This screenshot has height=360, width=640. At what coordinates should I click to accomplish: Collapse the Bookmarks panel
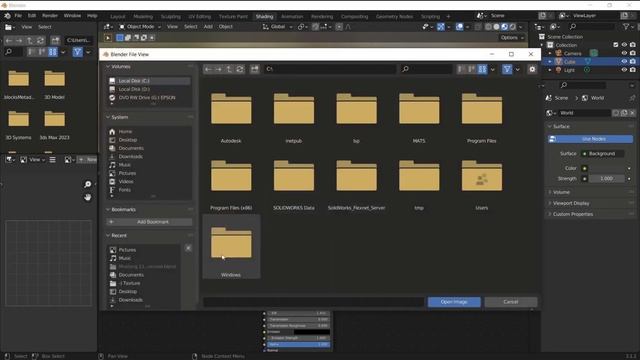click(x=108, y=209)
